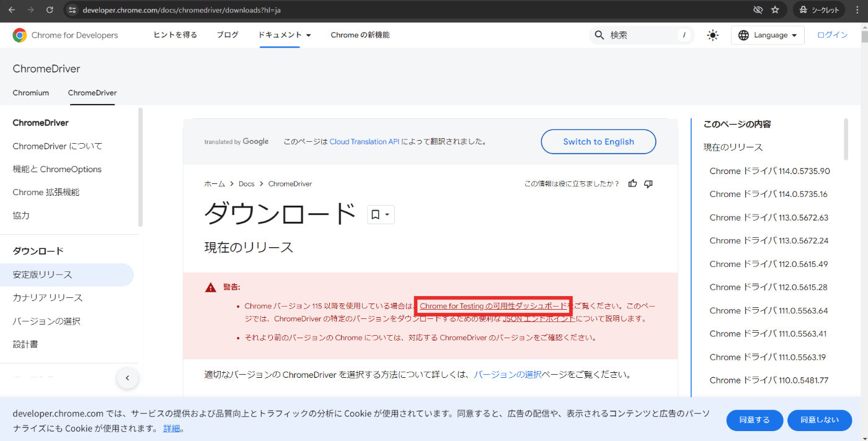868x441 pixels.
Task: Decline cookies with 同意しない button
Action: point(820,420)
